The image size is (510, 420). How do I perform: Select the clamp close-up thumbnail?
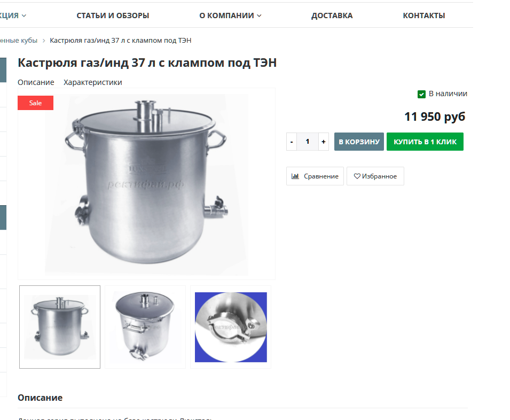coord(231,327)
